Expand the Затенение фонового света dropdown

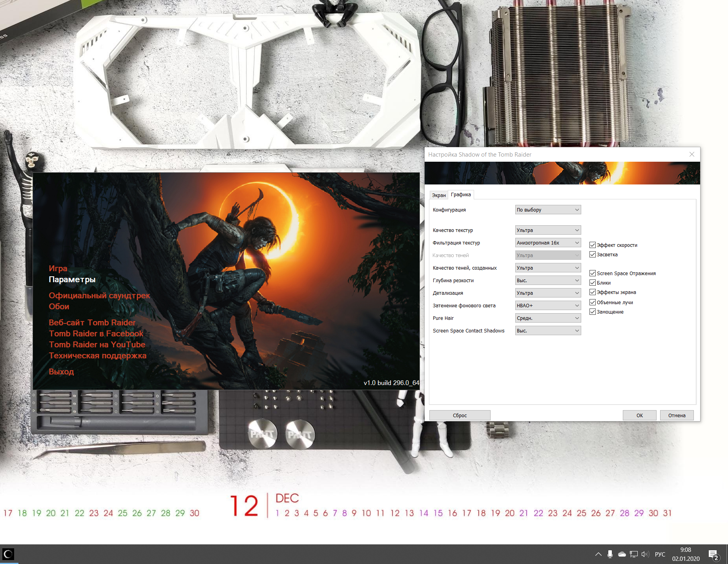[x=548, y=305]
